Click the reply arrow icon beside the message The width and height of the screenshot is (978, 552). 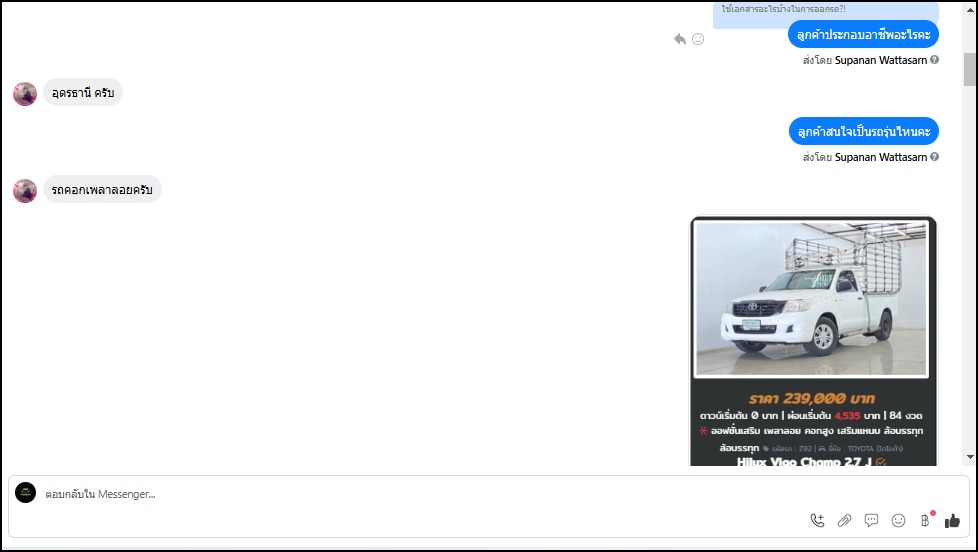click(680, 39)
